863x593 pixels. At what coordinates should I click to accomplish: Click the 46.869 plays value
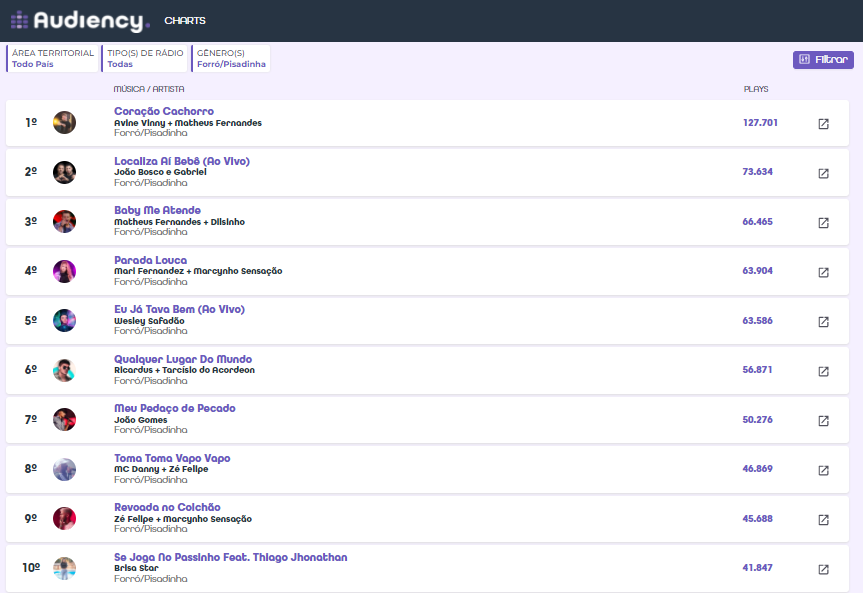click(x=757, y=469)
